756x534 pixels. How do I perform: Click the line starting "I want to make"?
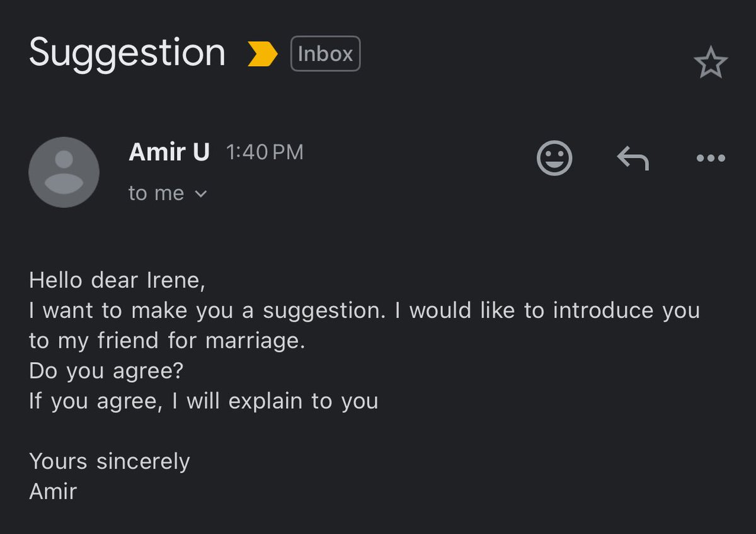point(364,310)
